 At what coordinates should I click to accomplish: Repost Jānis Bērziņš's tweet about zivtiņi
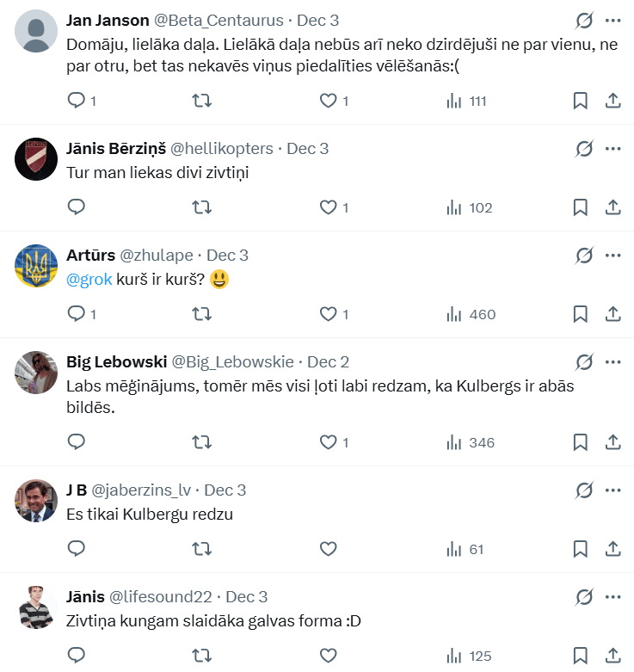[202, 207]
